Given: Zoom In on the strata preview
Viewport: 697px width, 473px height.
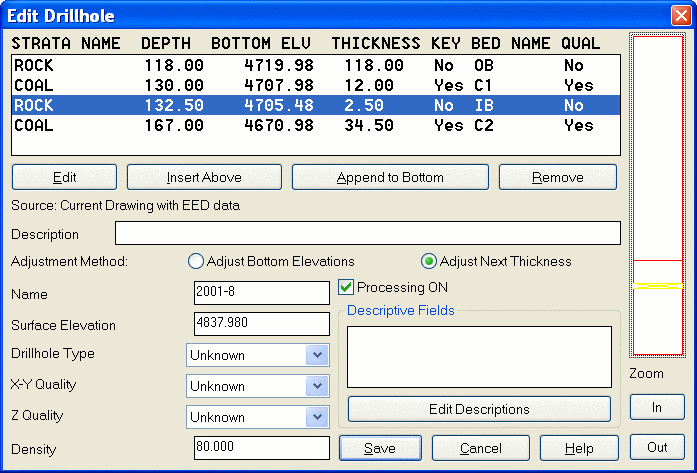Looking at the screenshot, I should [x=657, y=407].
